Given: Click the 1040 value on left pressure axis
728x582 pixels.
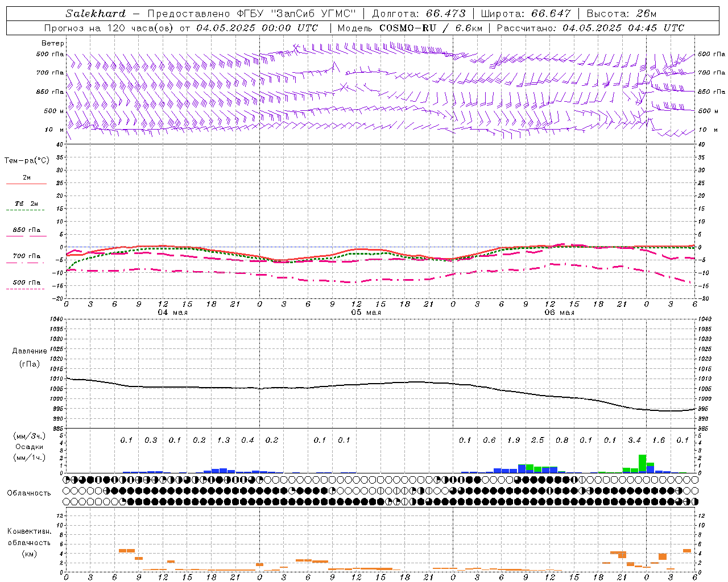Looking at the screenshot, I should coord(56,319).
